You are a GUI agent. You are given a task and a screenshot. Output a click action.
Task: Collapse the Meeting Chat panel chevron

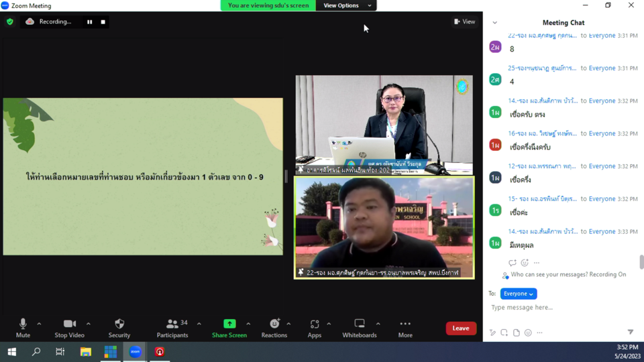[x=495, y=23]
